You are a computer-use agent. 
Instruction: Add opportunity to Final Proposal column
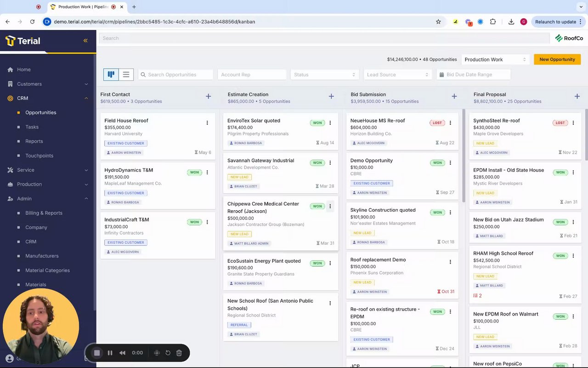(x=577, y=96)
